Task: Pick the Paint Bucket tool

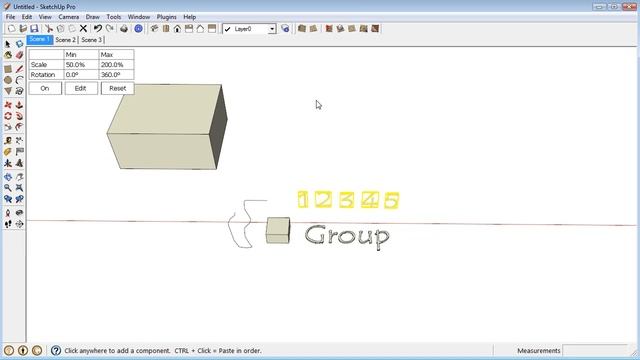Action: [8, 55]
